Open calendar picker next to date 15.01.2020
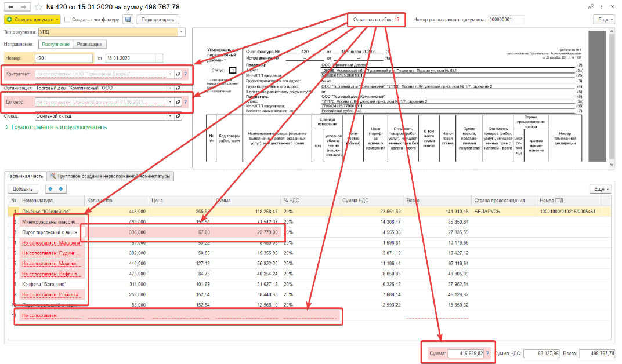 [x=159, y=58]
